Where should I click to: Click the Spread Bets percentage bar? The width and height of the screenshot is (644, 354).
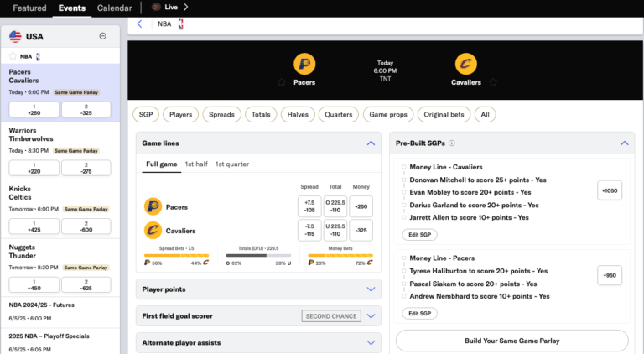tap(177, 256)
